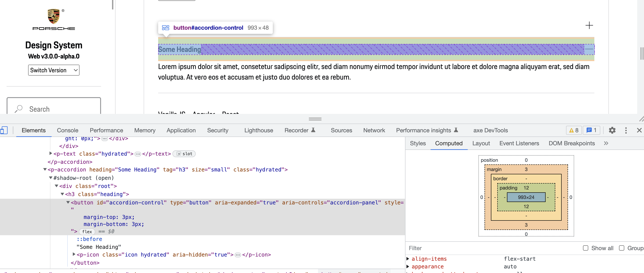The width and height of the screenshot is (644, 273).
Task: Expand the align-items computed property
Action: 408,259
